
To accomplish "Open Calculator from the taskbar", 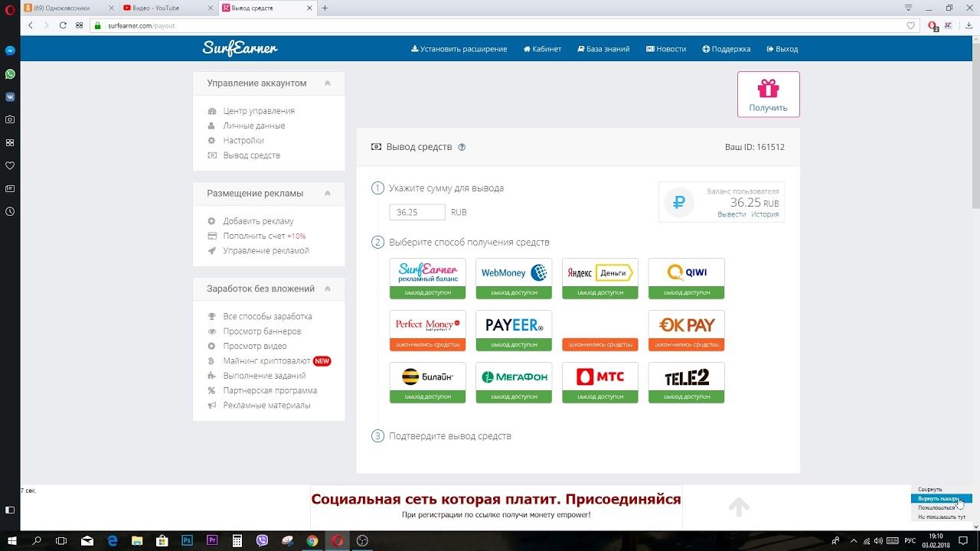I will pos(237,540).
